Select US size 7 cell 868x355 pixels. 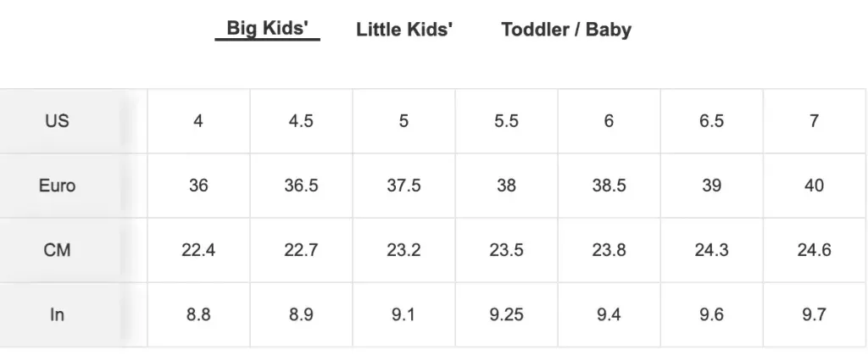(814, 121)
